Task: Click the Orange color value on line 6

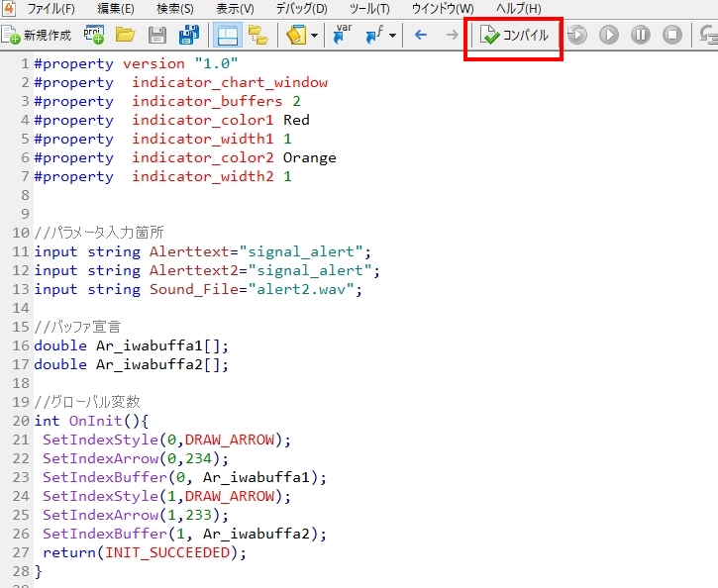Action: pyautogui.click(x=310, y=157)
